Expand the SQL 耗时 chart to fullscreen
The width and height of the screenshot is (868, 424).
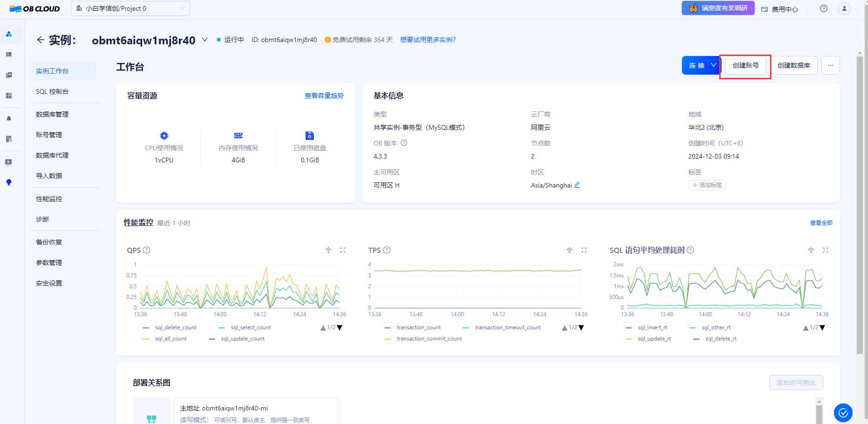826,250
